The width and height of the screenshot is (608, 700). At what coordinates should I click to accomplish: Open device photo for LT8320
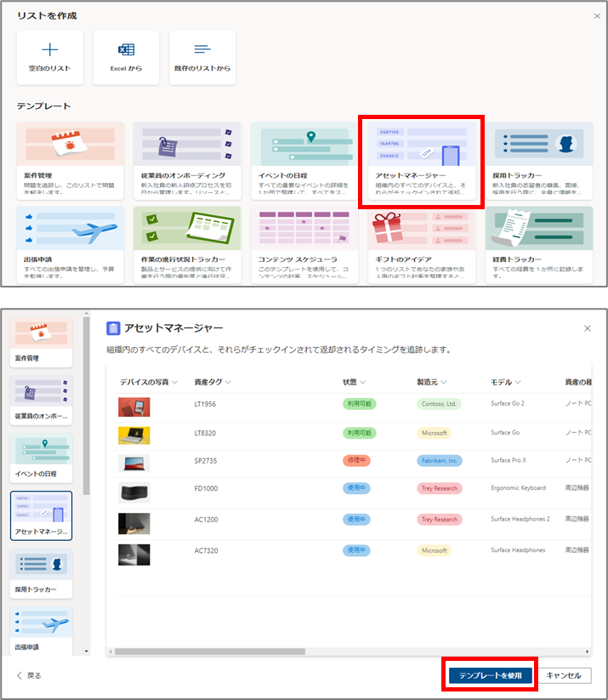pyautogui.click(x=134, y=435)
